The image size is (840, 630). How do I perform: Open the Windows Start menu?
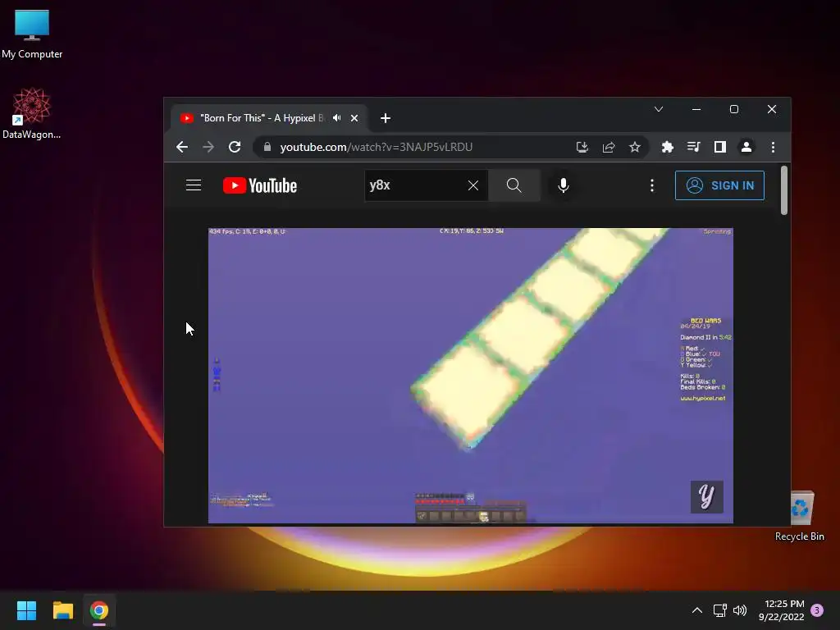pos(26,610)
